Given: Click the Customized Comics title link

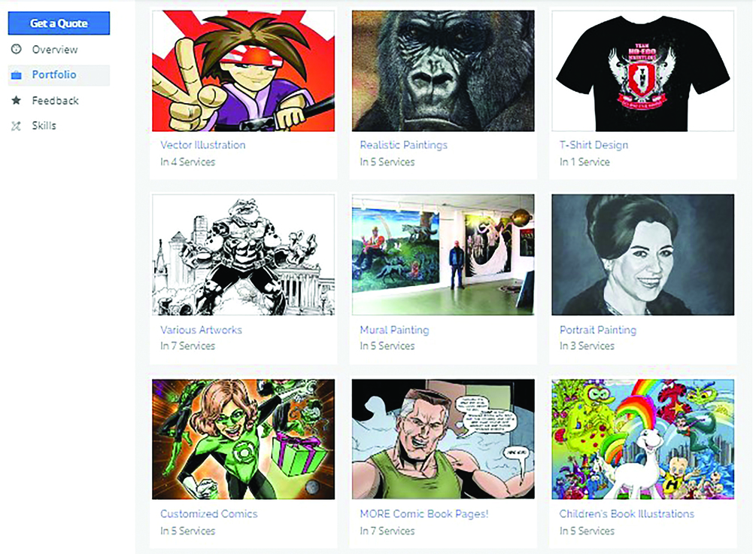Looking at the screenshot, I should coord(209,513).
